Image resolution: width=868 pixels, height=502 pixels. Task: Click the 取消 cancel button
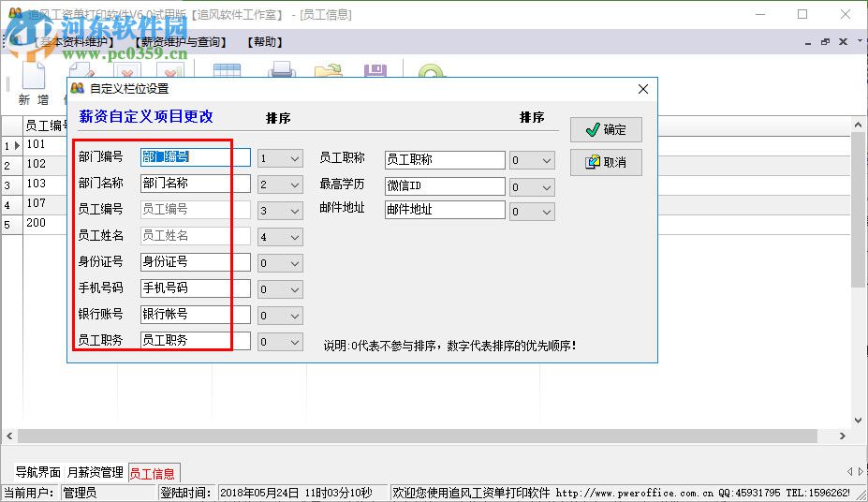pos(606,162)
